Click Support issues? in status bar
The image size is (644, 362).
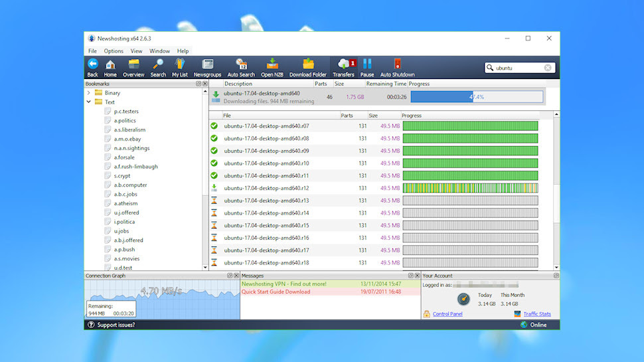[x=116, y=325]
